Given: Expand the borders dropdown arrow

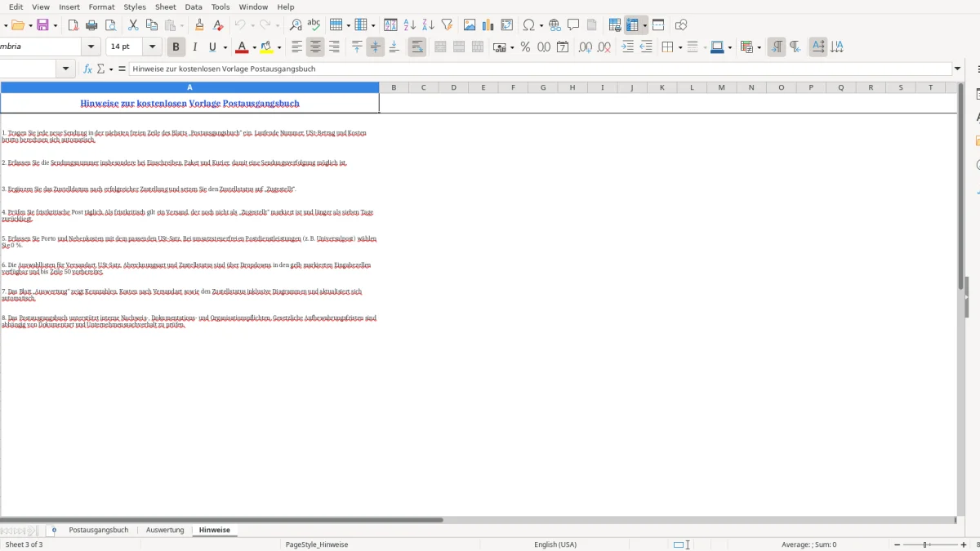Looking at the screenshot, I should tap(679, 47).
